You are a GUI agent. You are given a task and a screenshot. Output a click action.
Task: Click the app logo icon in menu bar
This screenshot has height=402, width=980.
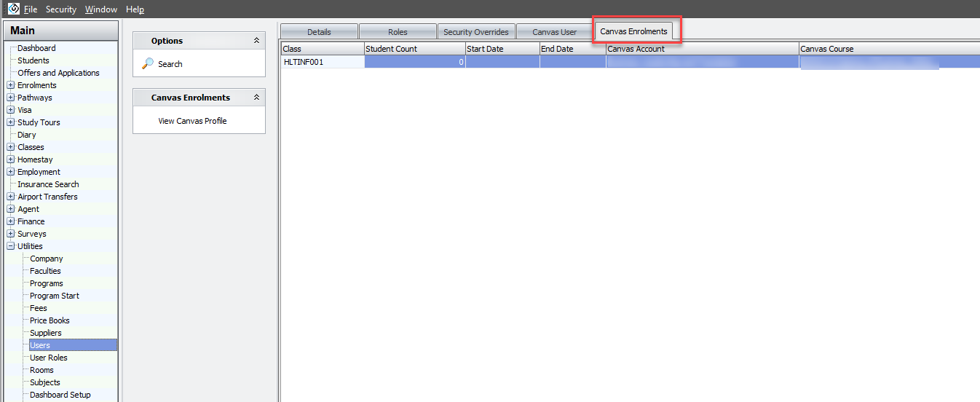(13, 9)
